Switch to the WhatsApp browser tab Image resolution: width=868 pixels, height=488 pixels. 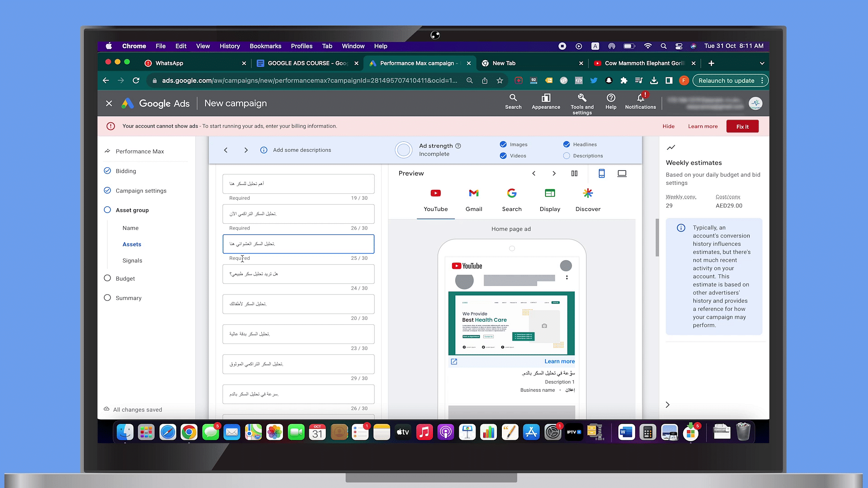[x=194, y=63]
